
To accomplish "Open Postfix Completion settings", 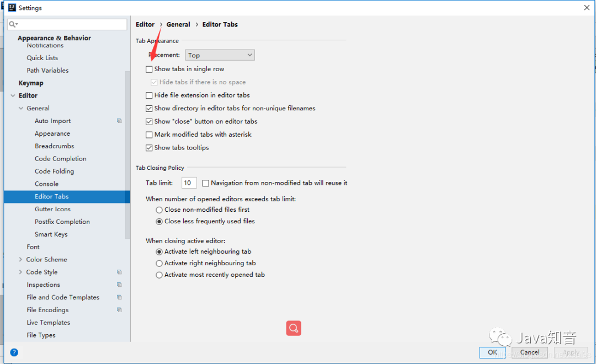I will pos(62,222).
